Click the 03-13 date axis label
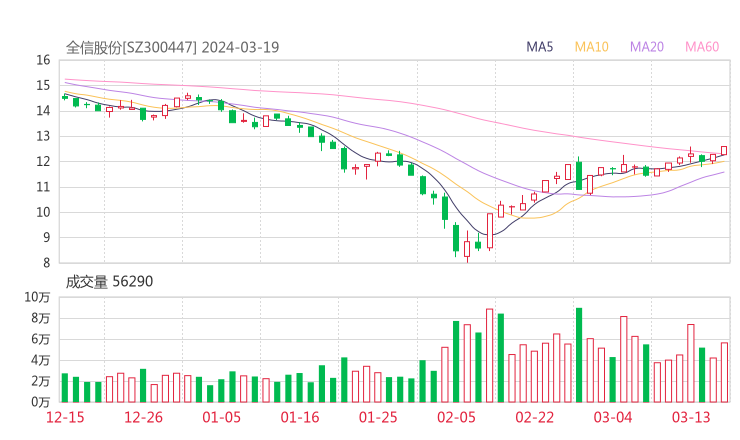The height and width of the screenshot is (440, 740). (691, 417)
